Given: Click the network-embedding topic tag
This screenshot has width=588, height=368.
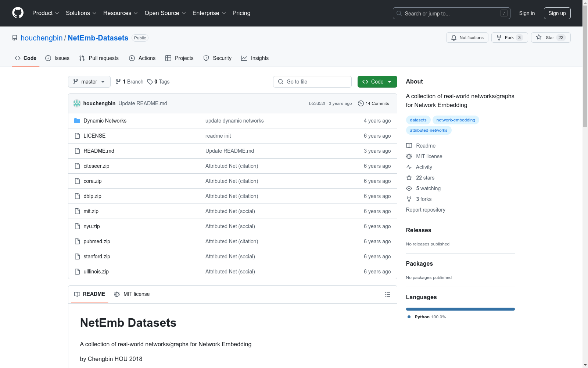Looking at the screenshot, I should click(456, 120).
